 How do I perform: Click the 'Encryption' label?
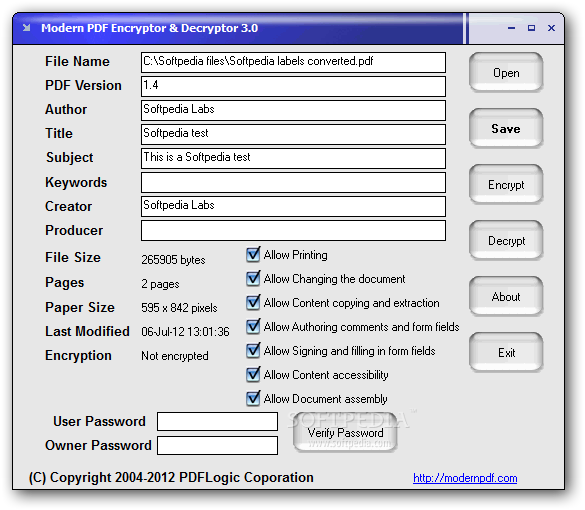coord(78,356)
